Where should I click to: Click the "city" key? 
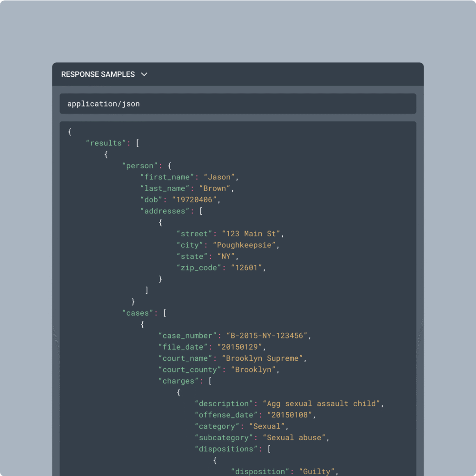(190, 245)
